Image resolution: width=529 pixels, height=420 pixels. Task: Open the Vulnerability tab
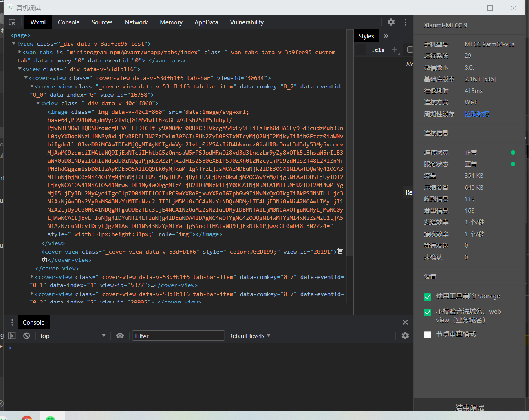click(247, 22)
